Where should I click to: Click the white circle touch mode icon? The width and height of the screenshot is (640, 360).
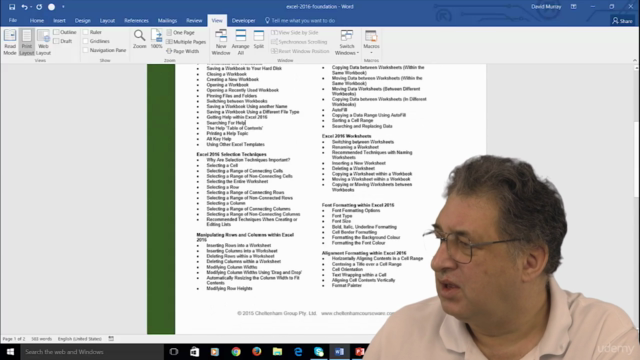pos(51,7)
